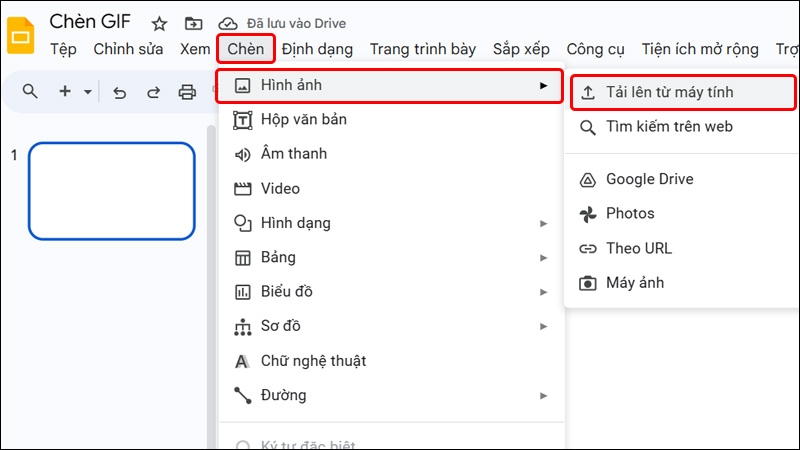Click the shapes icon beside Hình dạng
Viewport: 800px width, 450px height.
242,223
